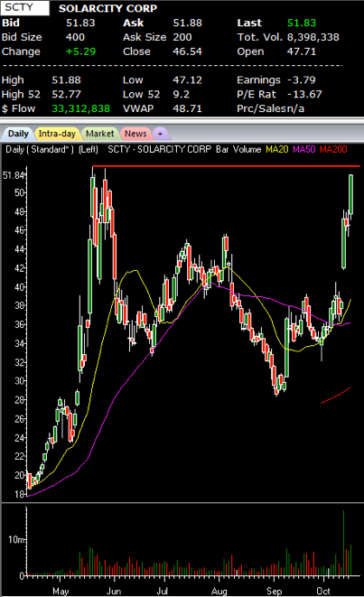Click the Daily ( Standard* ) chart label

40,149
